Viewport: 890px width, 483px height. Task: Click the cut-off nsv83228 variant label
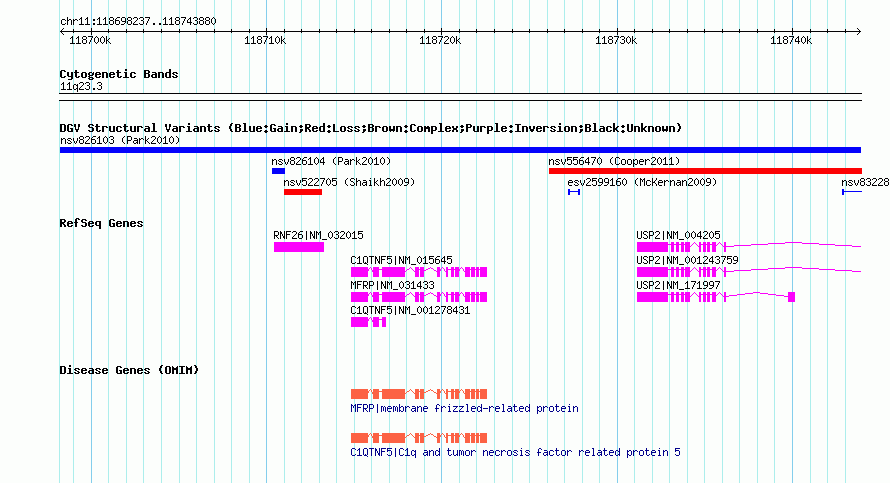coord(865,183)
